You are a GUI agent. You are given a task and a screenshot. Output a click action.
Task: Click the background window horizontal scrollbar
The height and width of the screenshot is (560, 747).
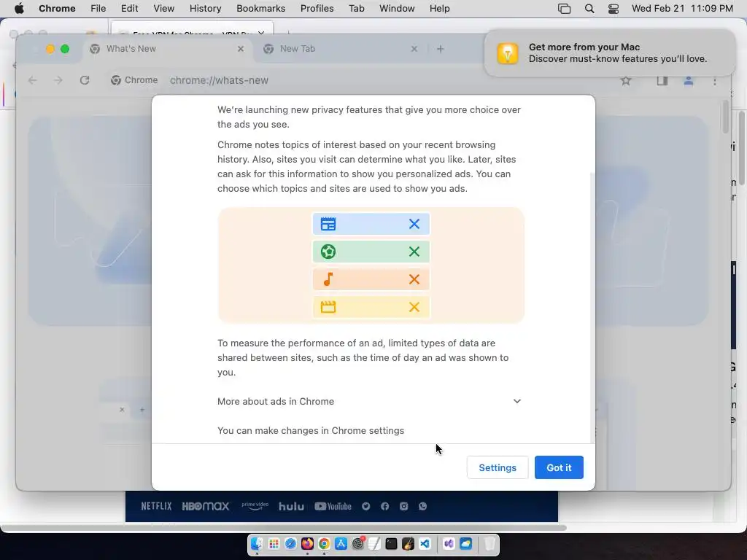(285, 527)
